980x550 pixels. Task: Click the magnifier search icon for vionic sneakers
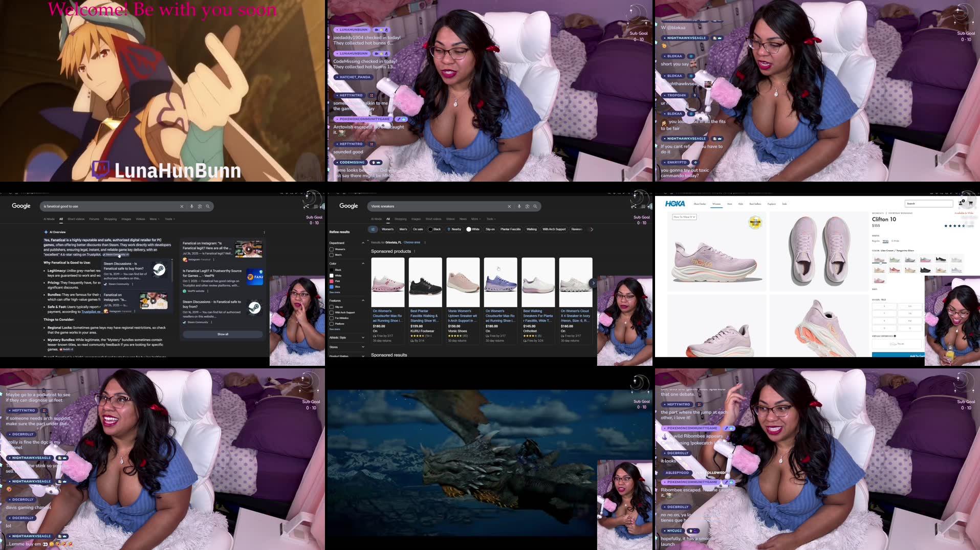pos(535,206)
